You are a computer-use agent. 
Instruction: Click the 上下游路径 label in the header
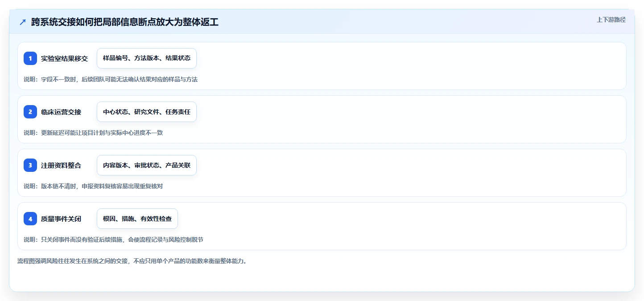[611, 20]
